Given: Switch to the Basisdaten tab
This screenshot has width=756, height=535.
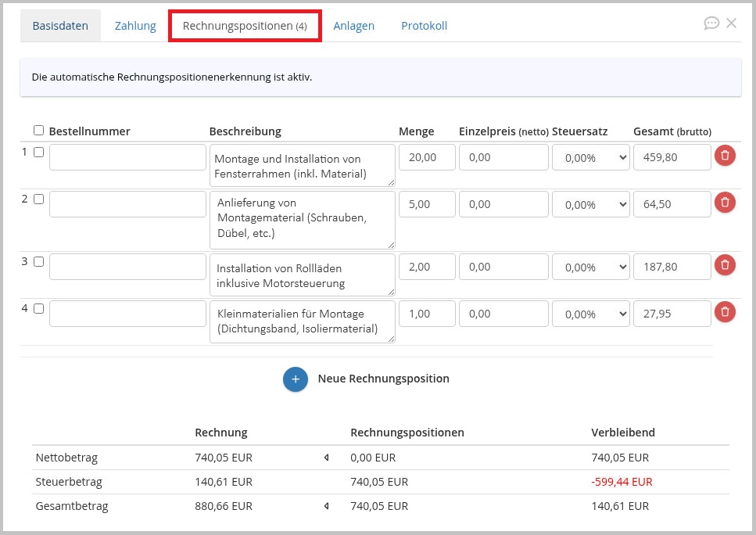Looking at the screenshot, I should click(x=60, y=26).
